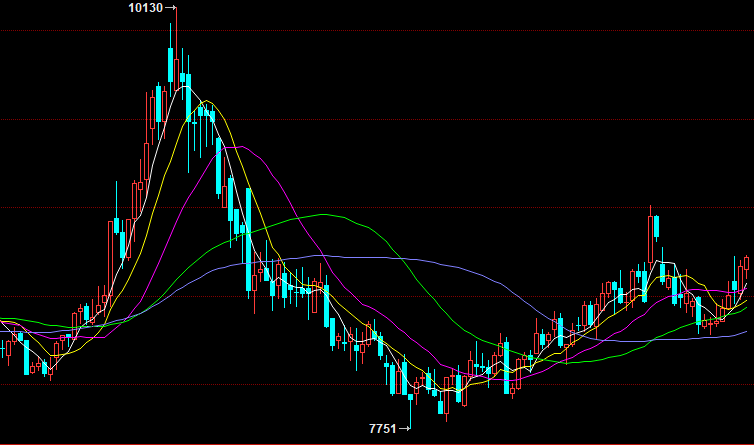Image resolution: width=754 pixels, height=445 pixels.
Task: Click the 10130 high price label
Action: pos(146,8)
